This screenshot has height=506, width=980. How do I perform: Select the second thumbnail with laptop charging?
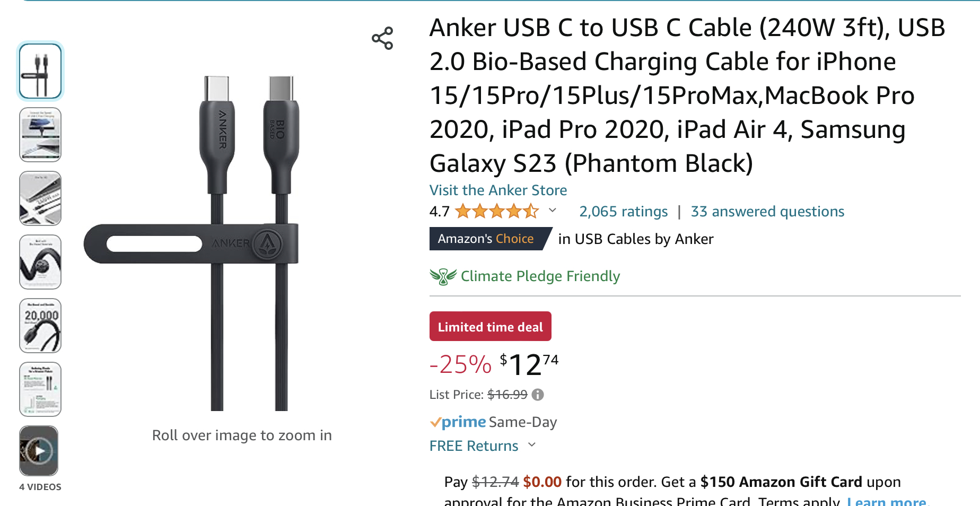coord(40,135)
